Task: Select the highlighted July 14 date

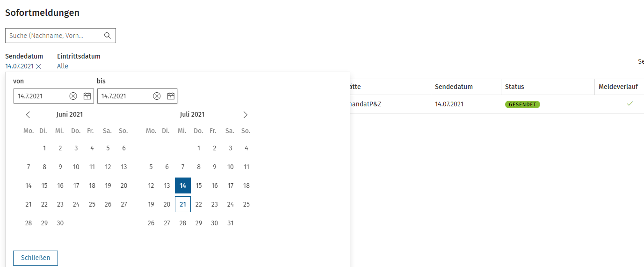Action: (x=183, y=185)
